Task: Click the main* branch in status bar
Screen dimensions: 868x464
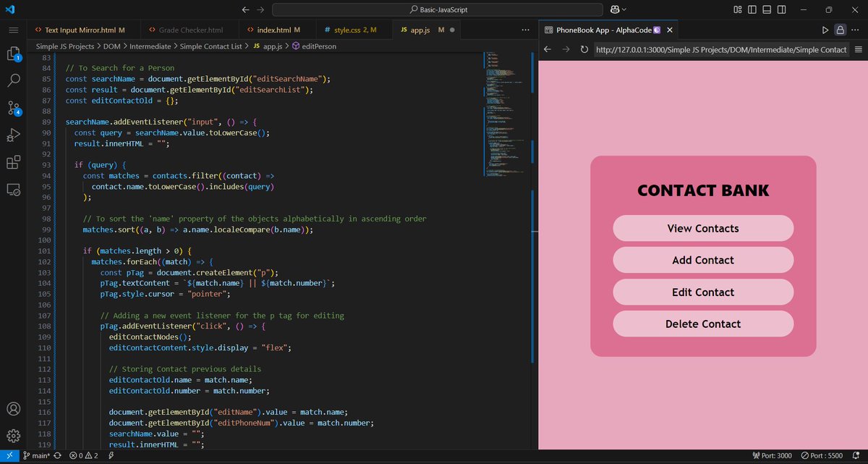Action: click(x=35, y=456)
